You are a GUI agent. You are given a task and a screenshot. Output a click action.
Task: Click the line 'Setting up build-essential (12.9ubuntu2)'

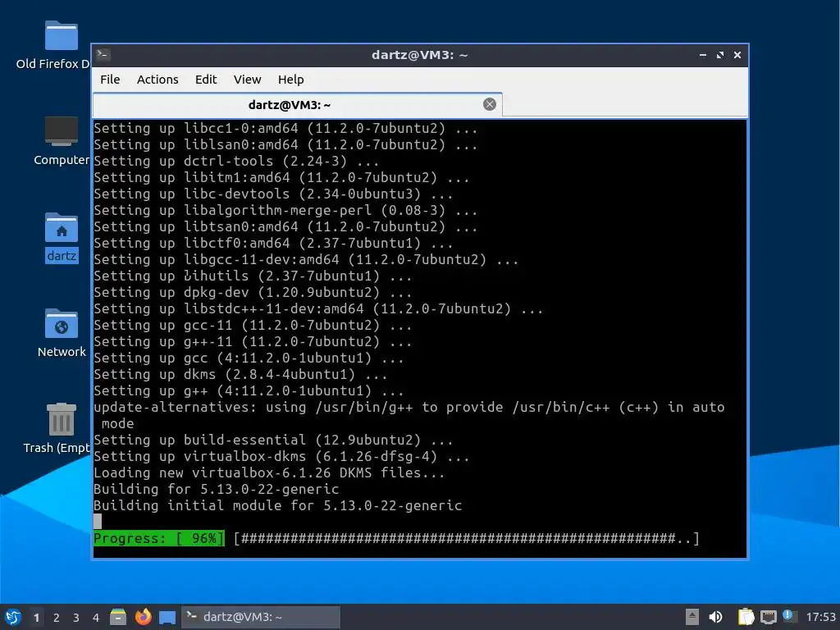(273, 440)
